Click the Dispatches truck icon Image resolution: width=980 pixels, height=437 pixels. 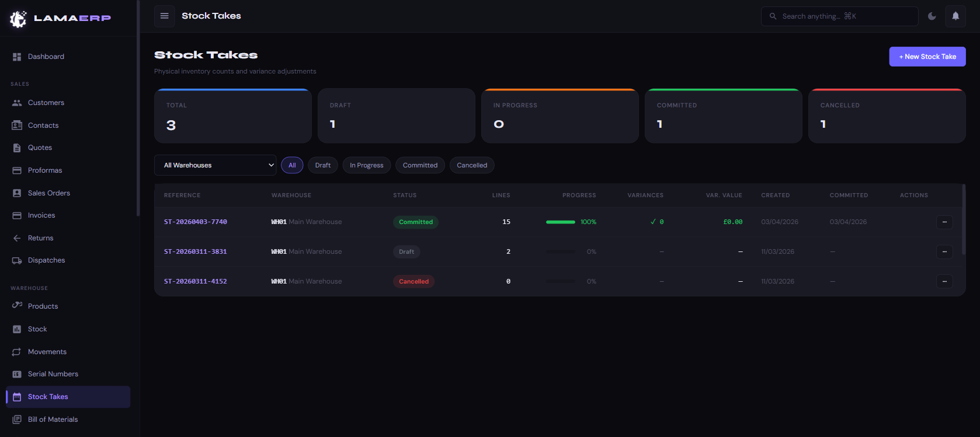pos(17,261)
